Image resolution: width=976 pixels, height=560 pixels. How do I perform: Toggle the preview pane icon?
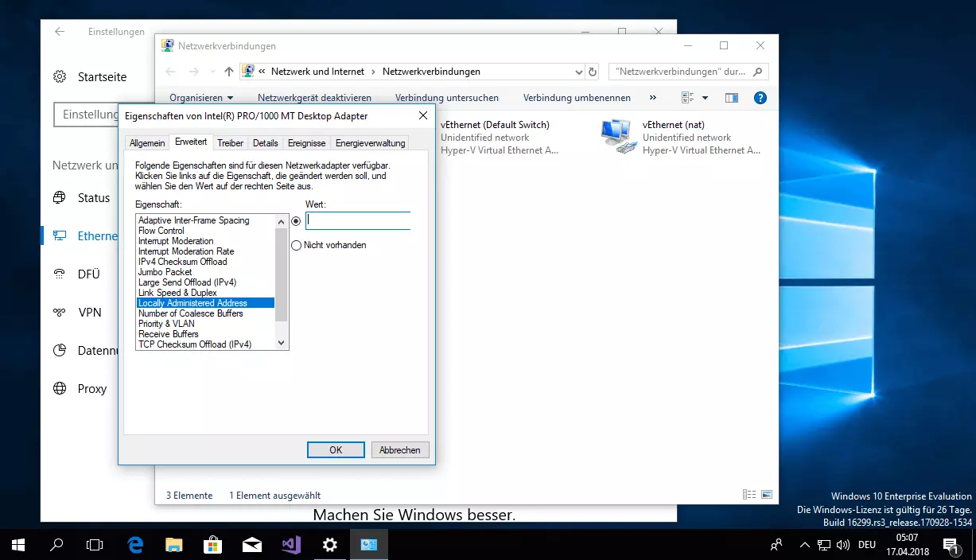coord(732,98)
